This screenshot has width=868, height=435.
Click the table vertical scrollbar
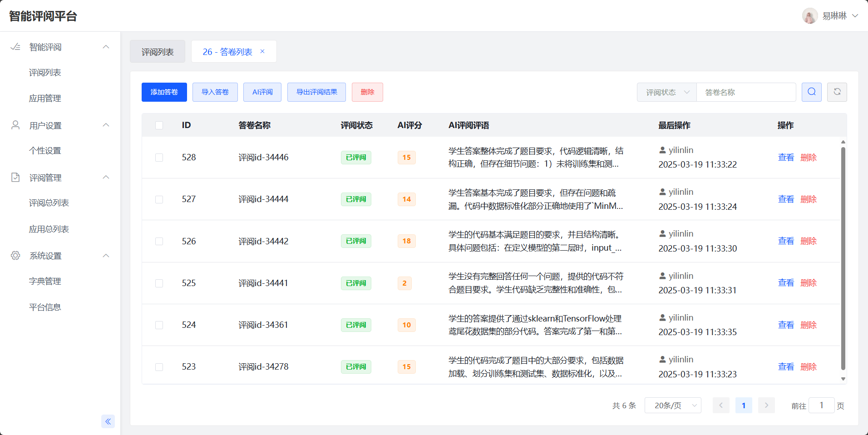click(x=843, y=258)
